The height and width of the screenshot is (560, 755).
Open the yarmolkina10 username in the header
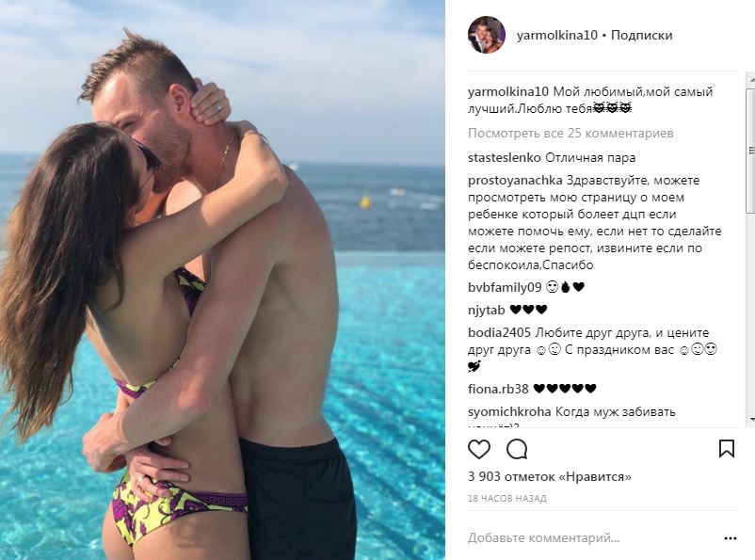(556, 35)
